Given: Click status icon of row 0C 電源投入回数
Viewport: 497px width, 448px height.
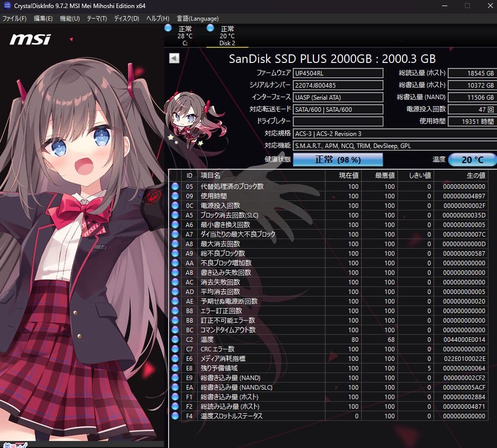Looking at the screenshot, I should click(x=175, y=205).
